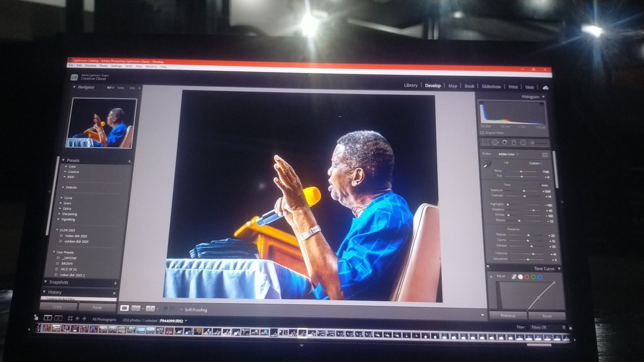Select the Graduated Filter tool icon
The image size is (644, 362).
(x=513, y=142)
